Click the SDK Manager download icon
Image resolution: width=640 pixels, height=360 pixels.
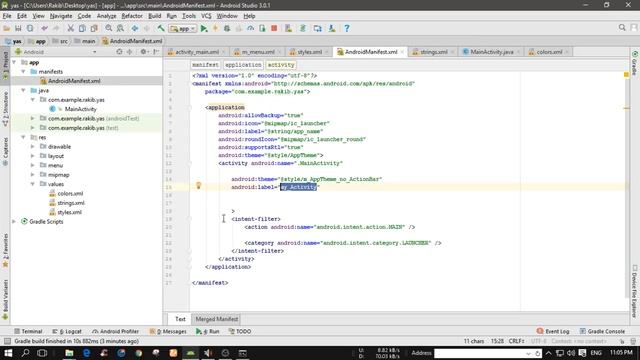332,28
